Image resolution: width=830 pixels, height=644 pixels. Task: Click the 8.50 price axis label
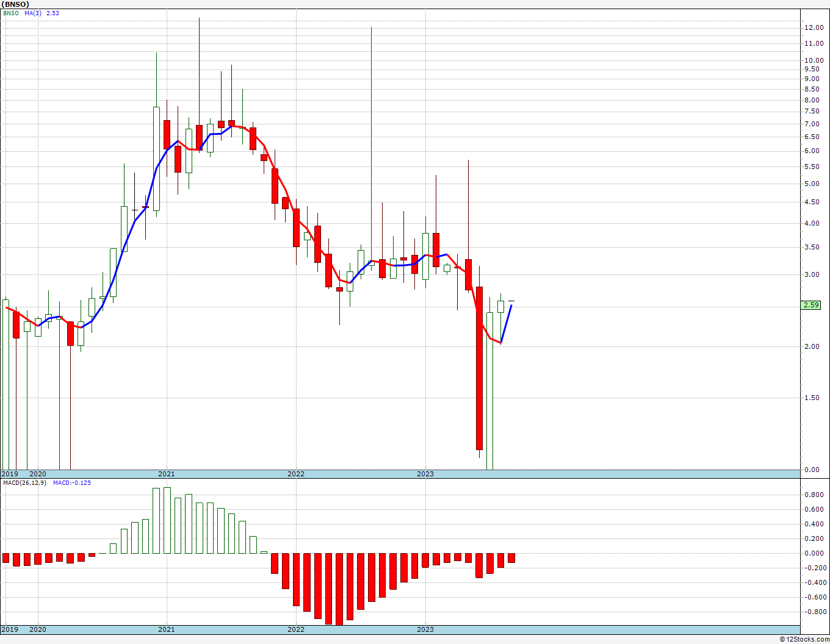[812, 89]
